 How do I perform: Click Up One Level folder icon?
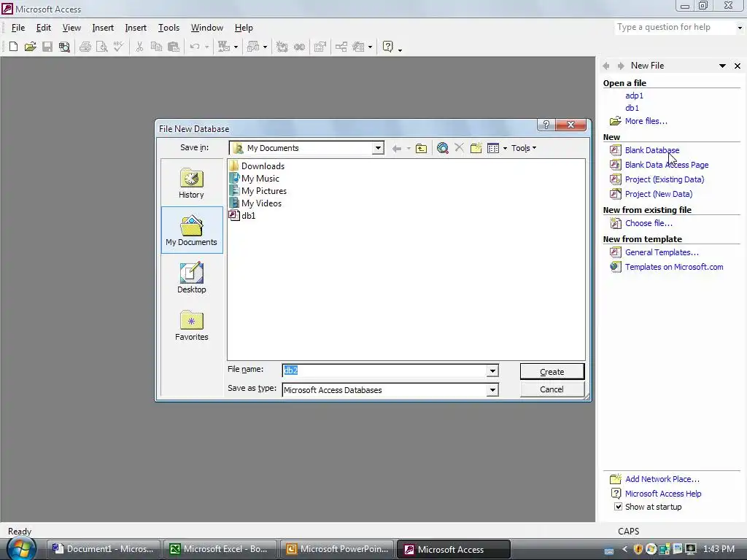[421, 148]
